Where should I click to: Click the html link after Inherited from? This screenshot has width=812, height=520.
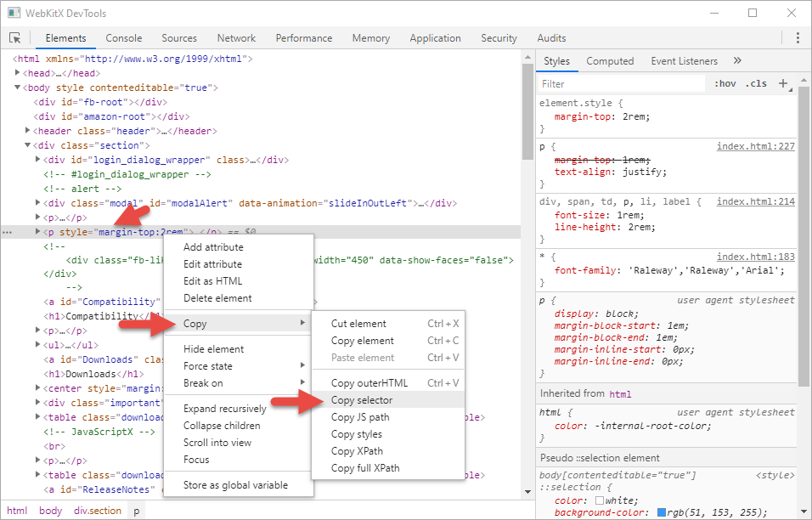(620, 394)
